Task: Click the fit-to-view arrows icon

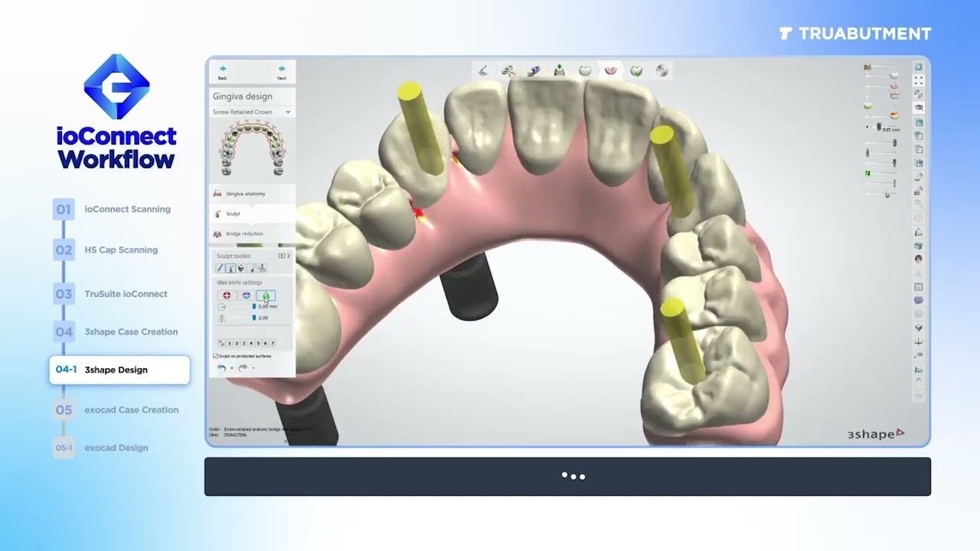Action: point(919,80)
